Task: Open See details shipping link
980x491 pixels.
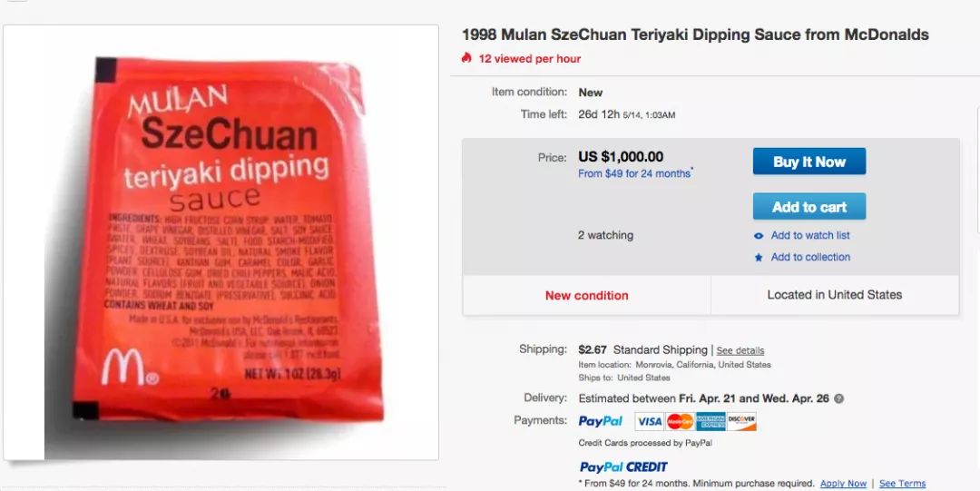Action: coord(740,351)
